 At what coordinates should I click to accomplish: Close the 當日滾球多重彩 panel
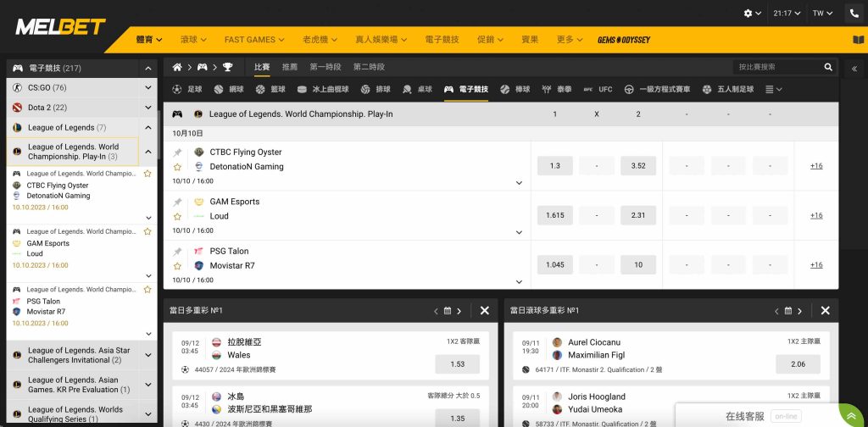(825, 311)
